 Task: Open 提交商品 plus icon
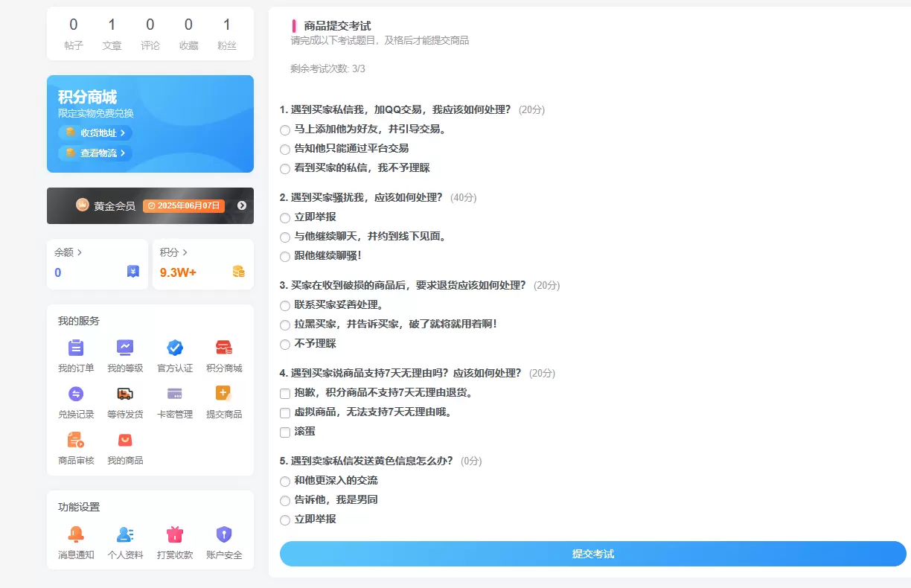224,394
